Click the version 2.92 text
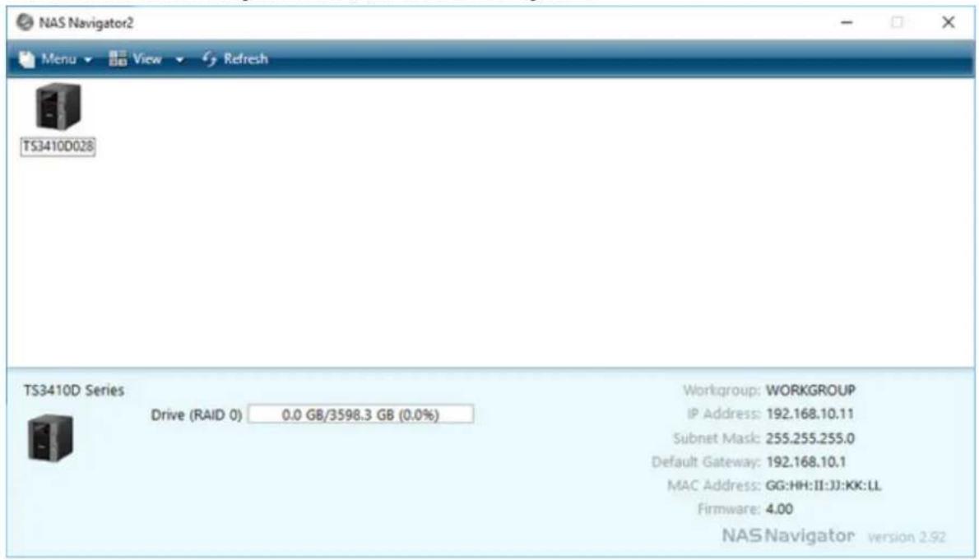This screenshot has height=560, width=979. tap(907, 537)
